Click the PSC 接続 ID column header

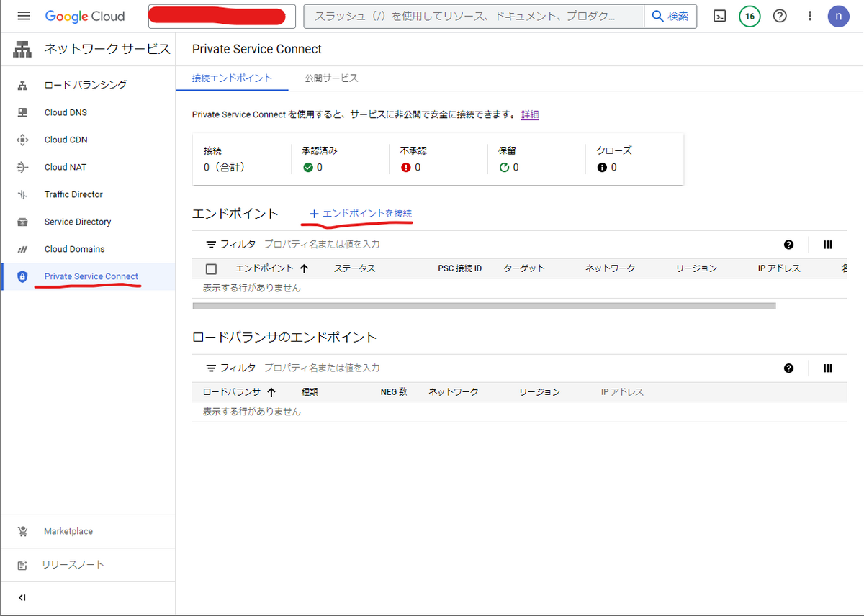(459, 268)
